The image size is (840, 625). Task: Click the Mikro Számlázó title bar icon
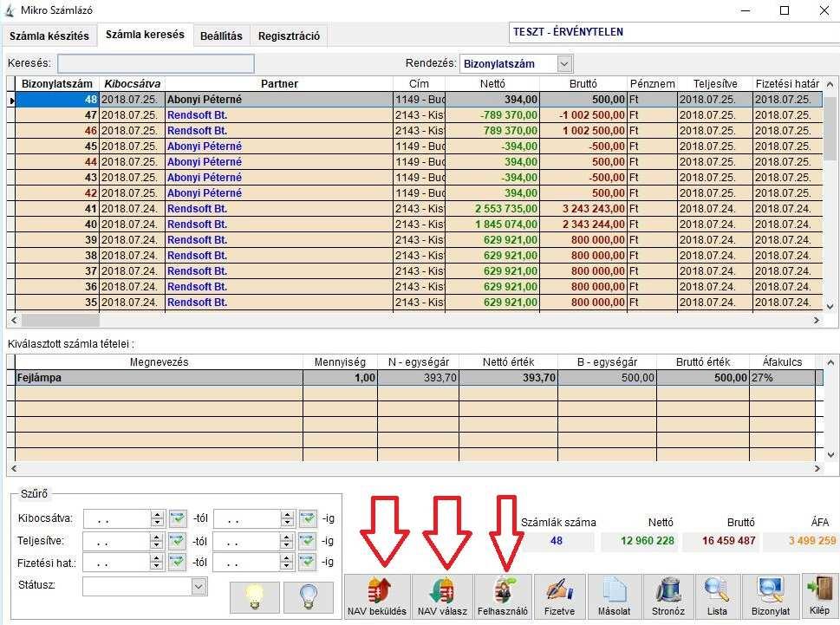[10, 10]
